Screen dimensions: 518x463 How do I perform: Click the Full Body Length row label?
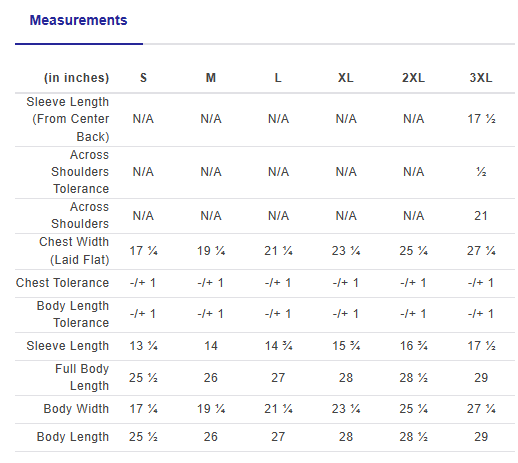click(82, 377)
